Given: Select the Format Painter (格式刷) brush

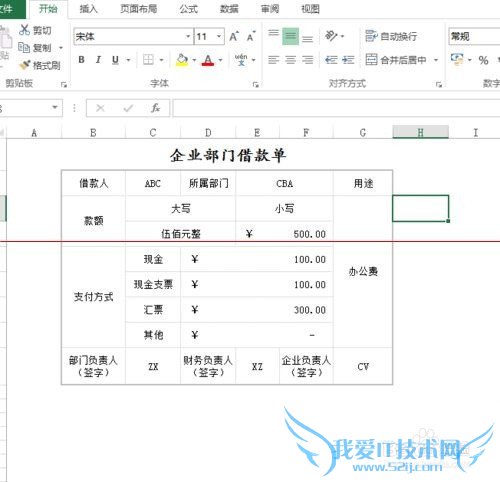Looking at the screenshot, I should [x=24, y=65].
